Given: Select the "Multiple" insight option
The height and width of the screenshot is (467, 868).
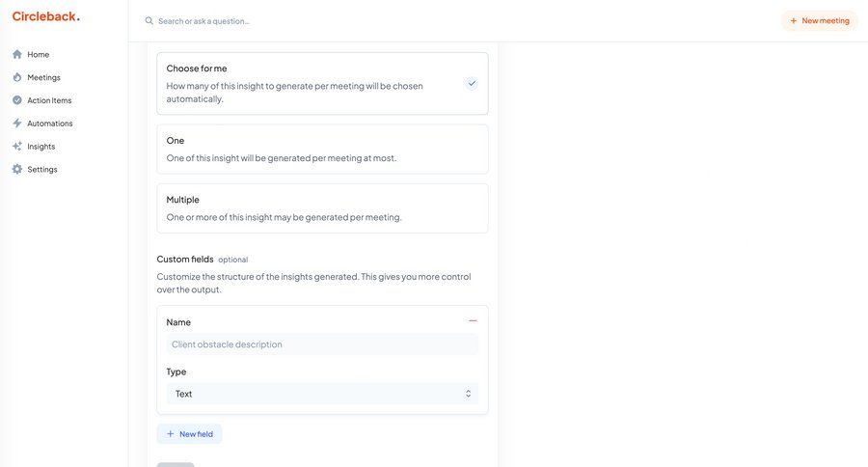Looking at the screenshot, I should pos(322,208).
